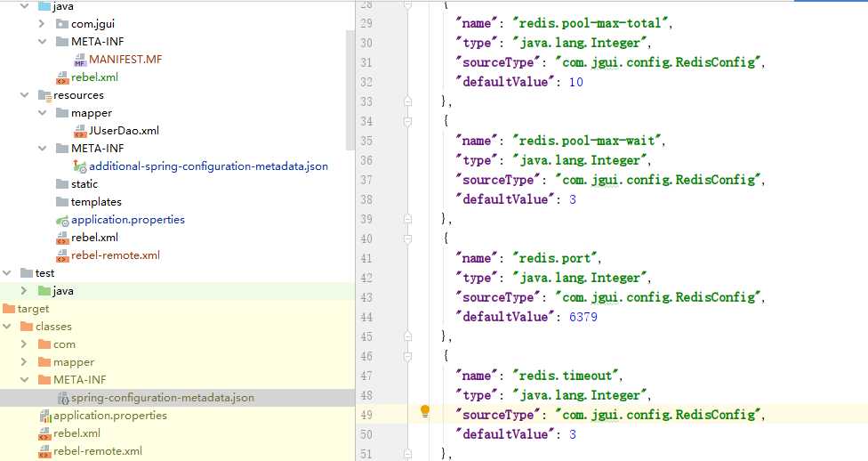The image size is (868, 461).
Task: Click the yellow intention lightbulb icon
Action: point(425,411)
